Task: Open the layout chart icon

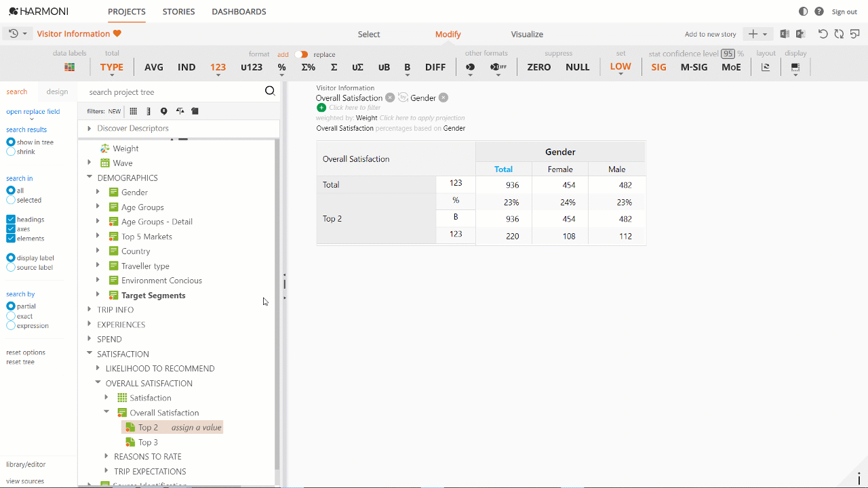Action: 766,67
